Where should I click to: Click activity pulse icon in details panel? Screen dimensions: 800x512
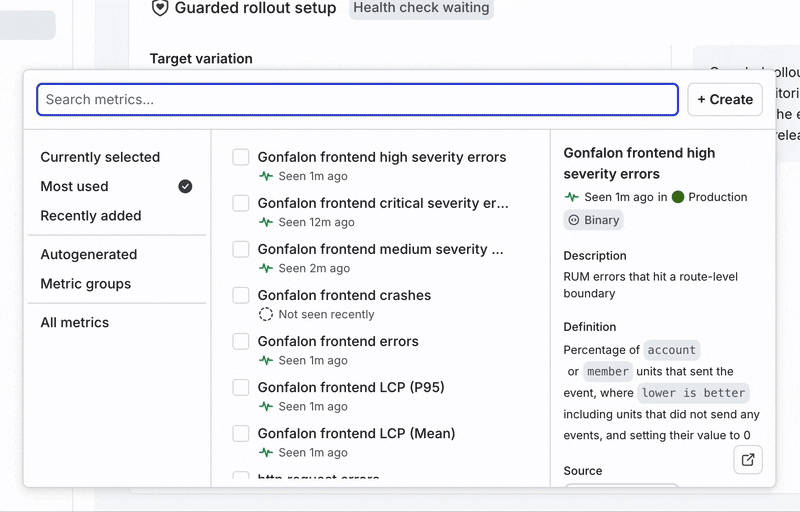coord(572,197)
